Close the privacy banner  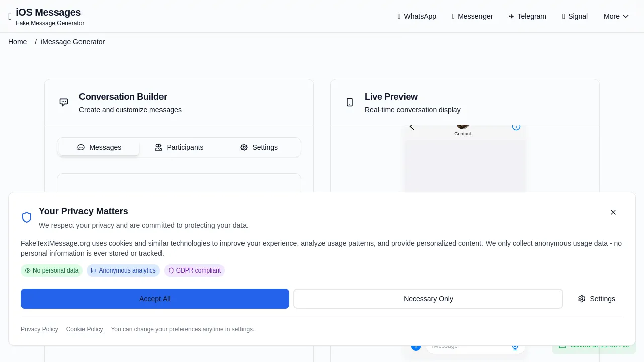pyautogui.click(x=613, y=212)
